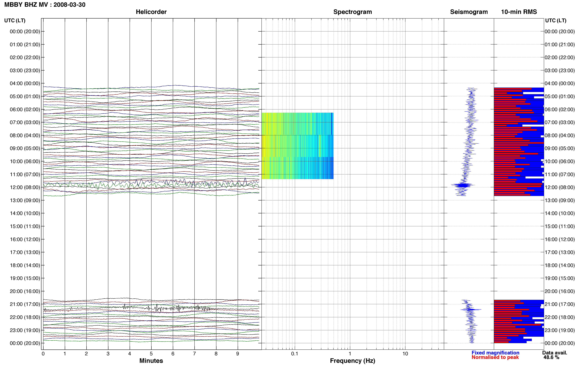Click right-axis time label 18:00 (14:00)
This screenshot has height=368, width=588.
tap(560, 265)
